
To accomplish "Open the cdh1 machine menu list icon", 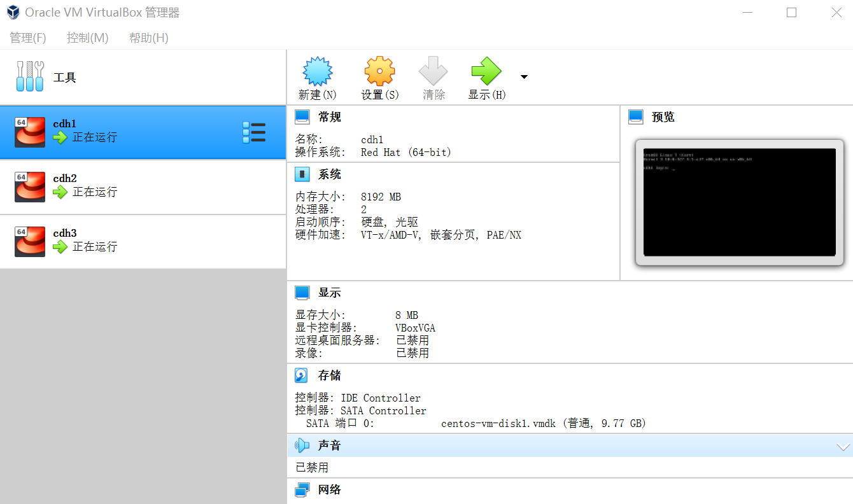I will (x=254, y=132).
